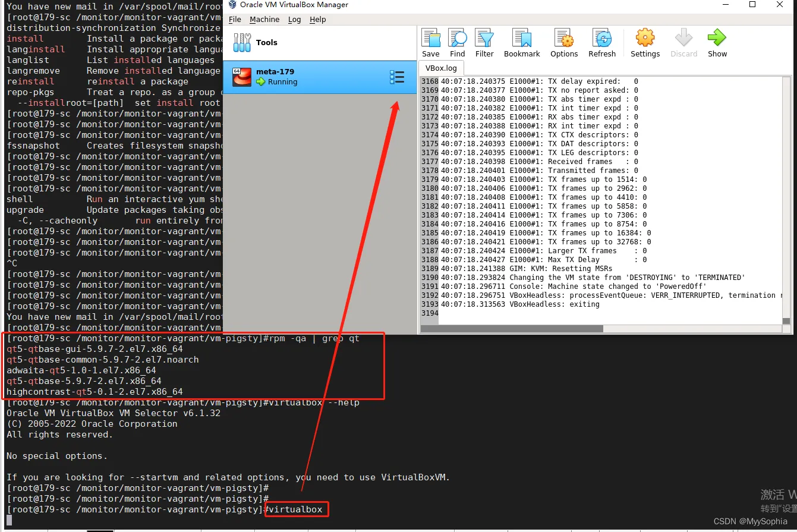The width and height of the screenshot is (797, 532).
Task: Maximize the VirtualBox Manager window
Action: (x=752, y=5)
